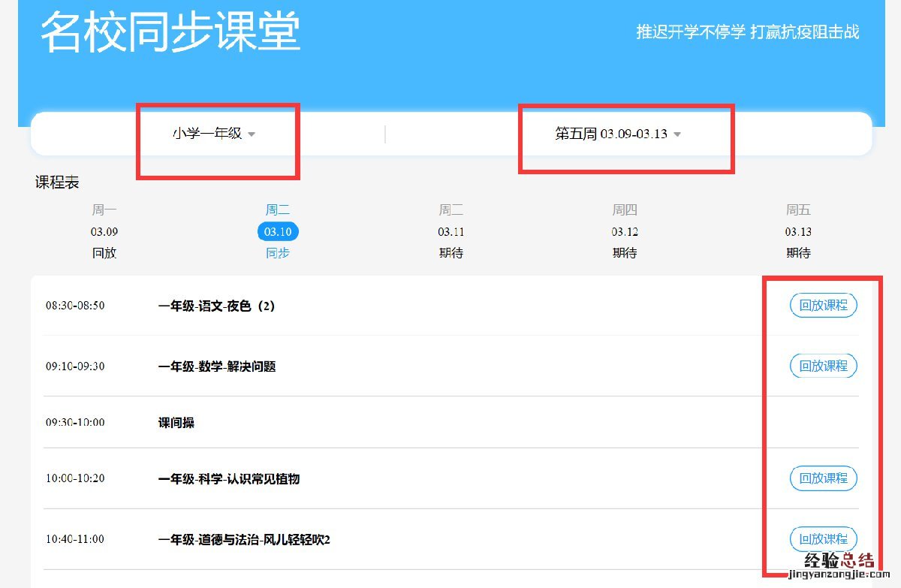This screenshot has width=901, height=588.
Task: Replay the 数学-解决问题 lesson via 回放课程
Action: tap(823, 366)
